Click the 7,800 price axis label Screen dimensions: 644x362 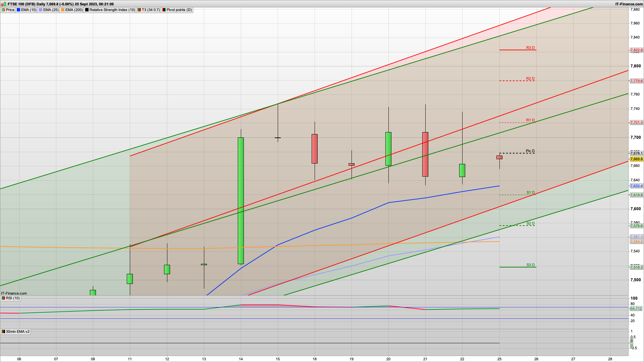pos(636,66)
